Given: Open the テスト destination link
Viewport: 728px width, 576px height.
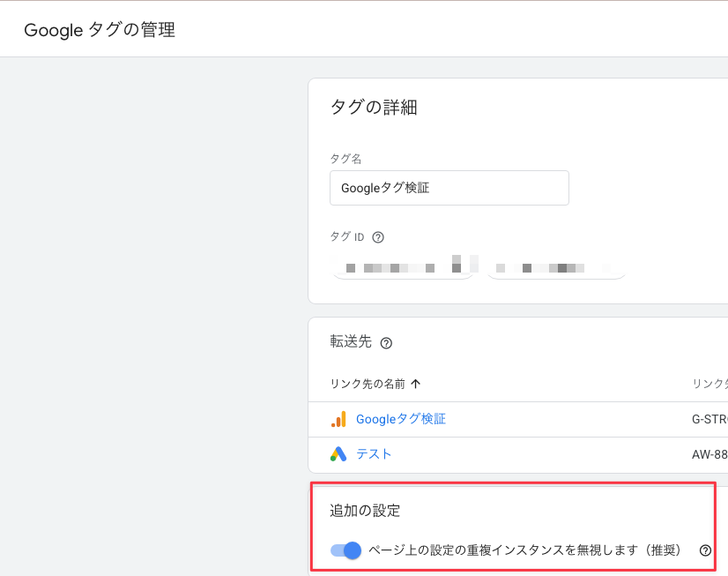Looking at the screenshot, I should 374,454.
